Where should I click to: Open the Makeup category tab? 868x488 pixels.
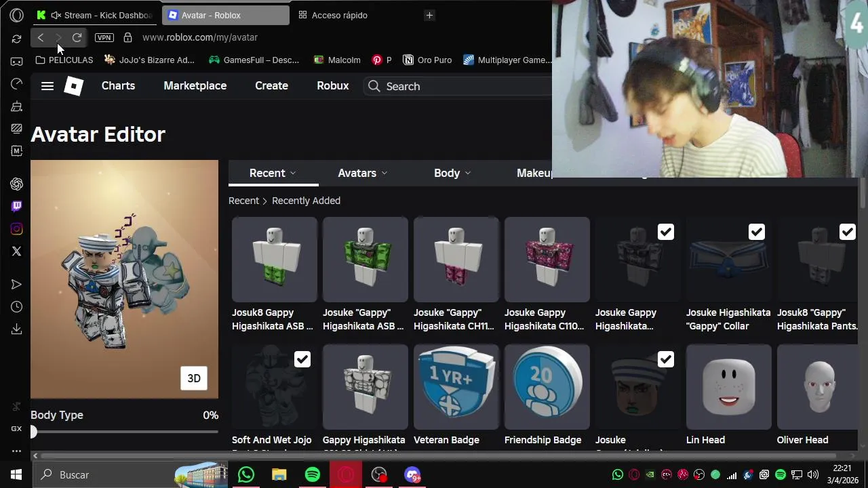click(x=534, y=173)
